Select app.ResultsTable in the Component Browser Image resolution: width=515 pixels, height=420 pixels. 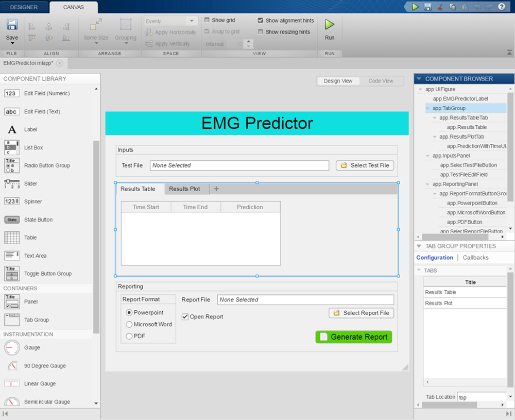click(x=467, y=127)
